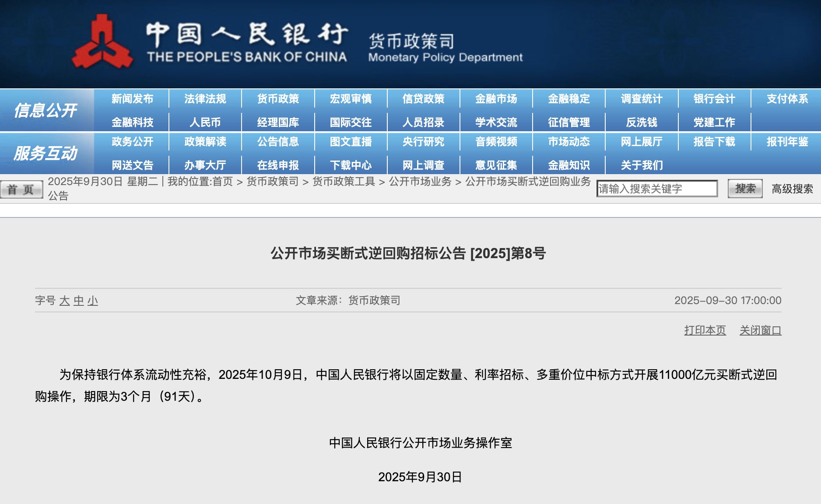Click the 搜索 search button
This screenshot has width=821, height=504.
[744, 190]
